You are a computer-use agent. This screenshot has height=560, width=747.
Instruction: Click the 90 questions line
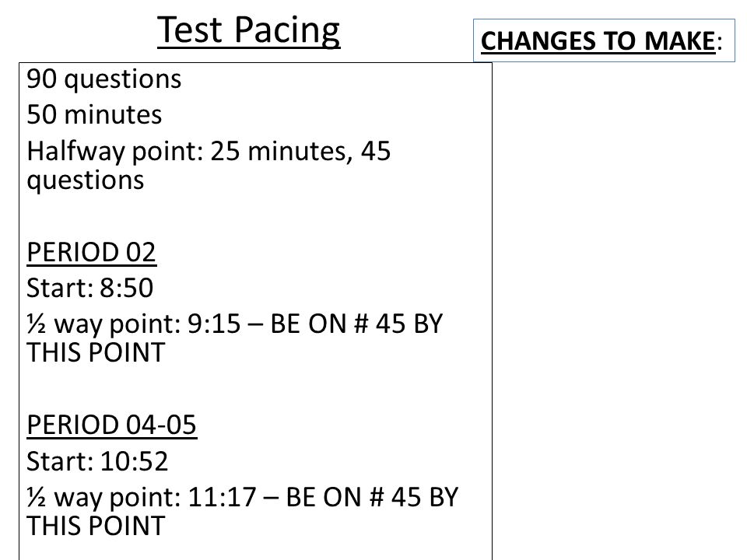(x=103, y=79)
